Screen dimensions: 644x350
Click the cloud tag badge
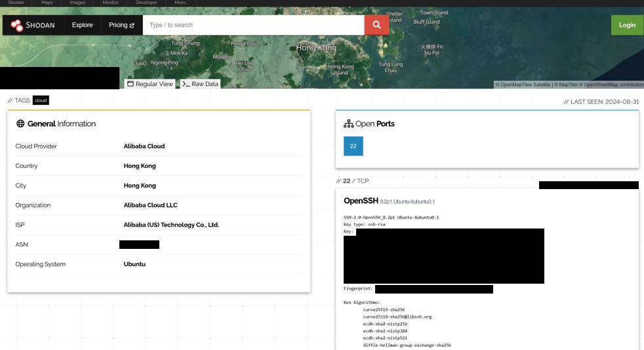click(x=41, y=100)
